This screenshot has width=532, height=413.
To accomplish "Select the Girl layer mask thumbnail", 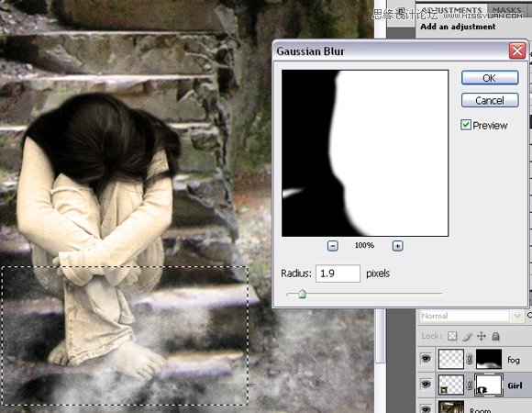I will click(x=489, y=385).
